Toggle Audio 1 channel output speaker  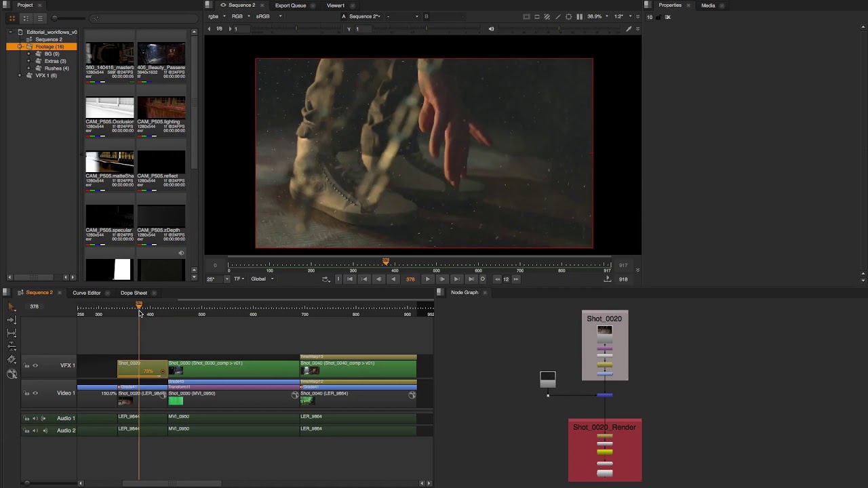click(43, 418)
